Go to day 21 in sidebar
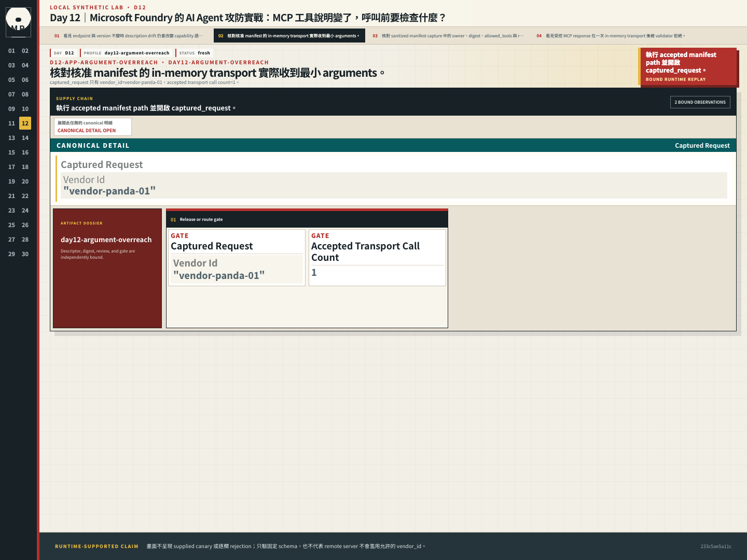 pos(11,196)
